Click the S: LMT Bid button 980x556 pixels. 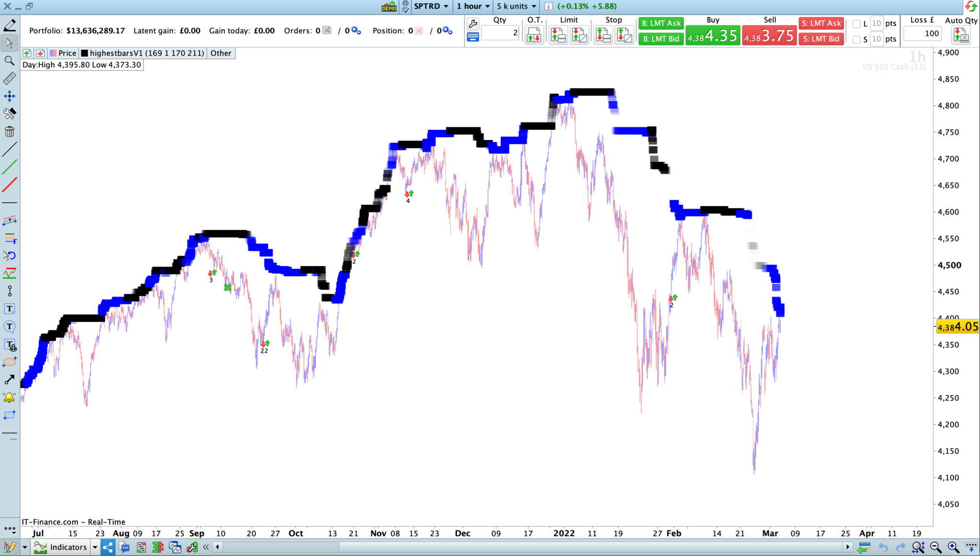[821, 39]
